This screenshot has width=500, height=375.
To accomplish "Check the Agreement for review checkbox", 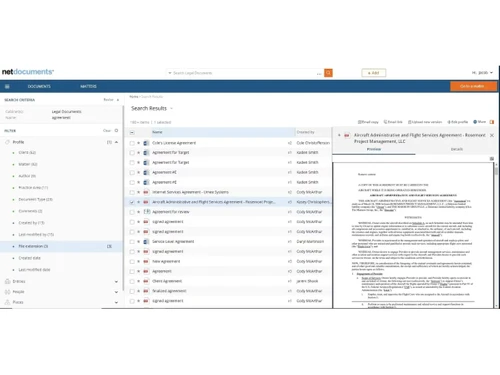I will coord(132,212).
